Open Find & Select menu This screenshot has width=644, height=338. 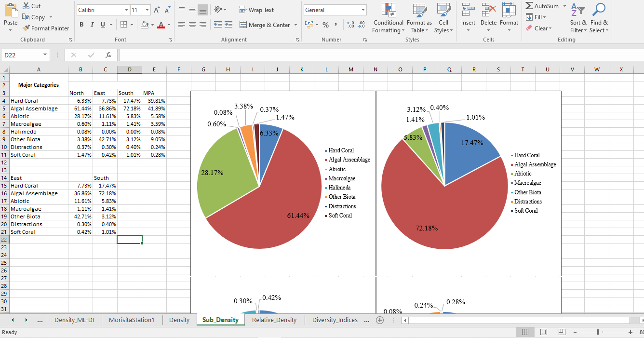click(x=599, y=18)
